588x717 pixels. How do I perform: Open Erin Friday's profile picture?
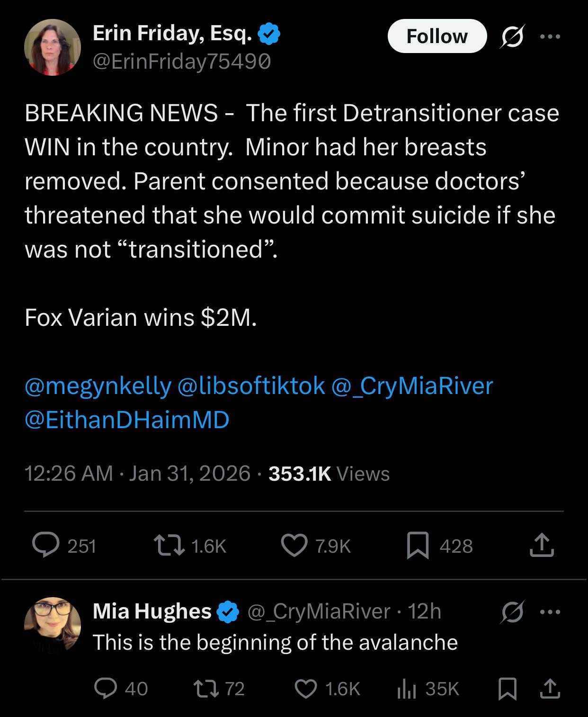(x=53, y=47)
